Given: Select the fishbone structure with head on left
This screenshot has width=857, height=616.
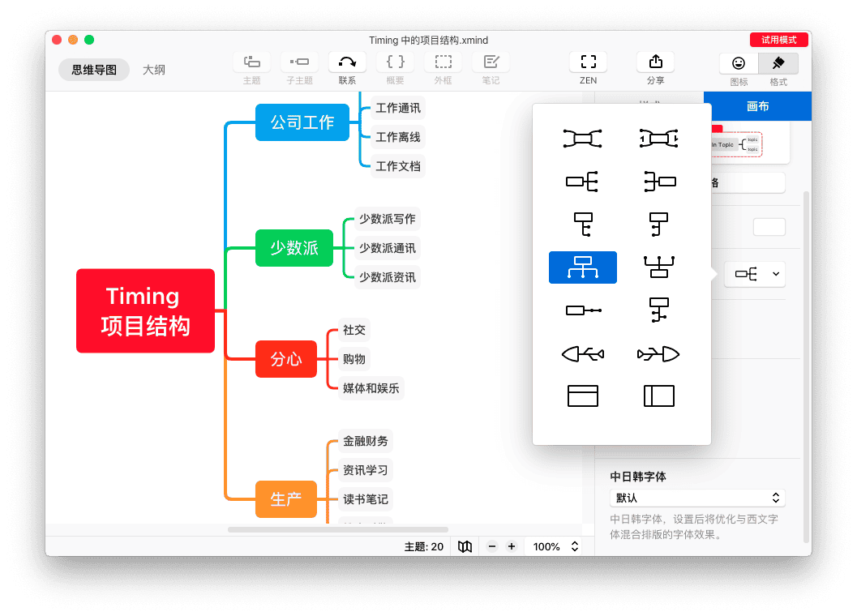Looking at the screenshot, I should [x=583, y=354].
